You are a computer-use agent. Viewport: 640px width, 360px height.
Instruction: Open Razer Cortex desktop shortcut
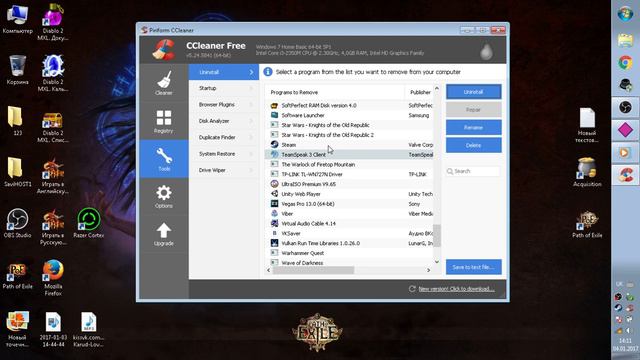point(89,223)
